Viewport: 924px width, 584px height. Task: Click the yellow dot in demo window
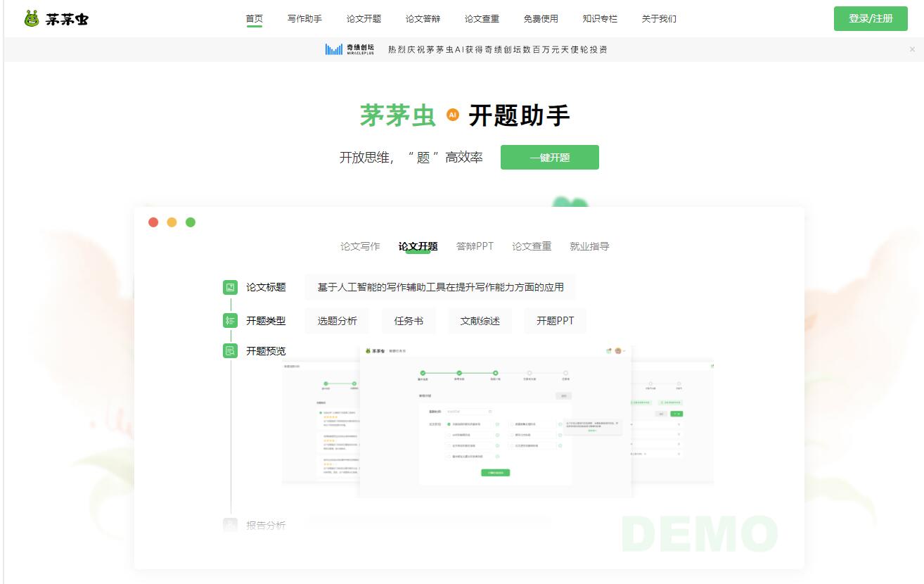tap(172, 222)
